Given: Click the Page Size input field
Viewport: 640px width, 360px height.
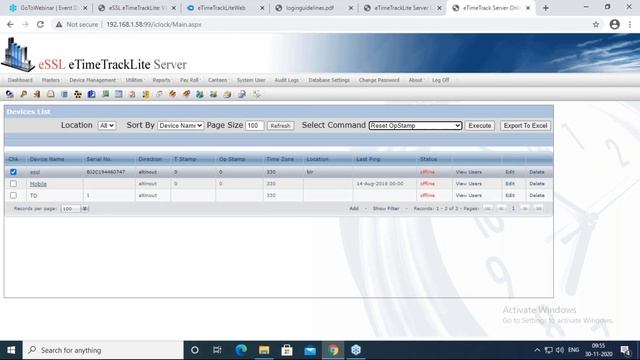Looking at the screenshot, I should 254,126.
